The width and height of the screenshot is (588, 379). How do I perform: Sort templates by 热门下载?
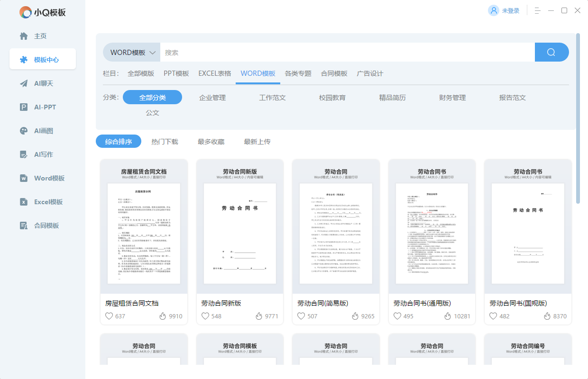[x=165, y=142]
